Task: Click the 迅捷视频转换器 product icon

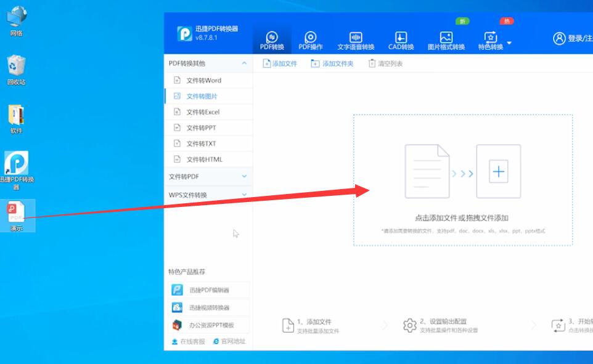Action: tap(177, 307)
